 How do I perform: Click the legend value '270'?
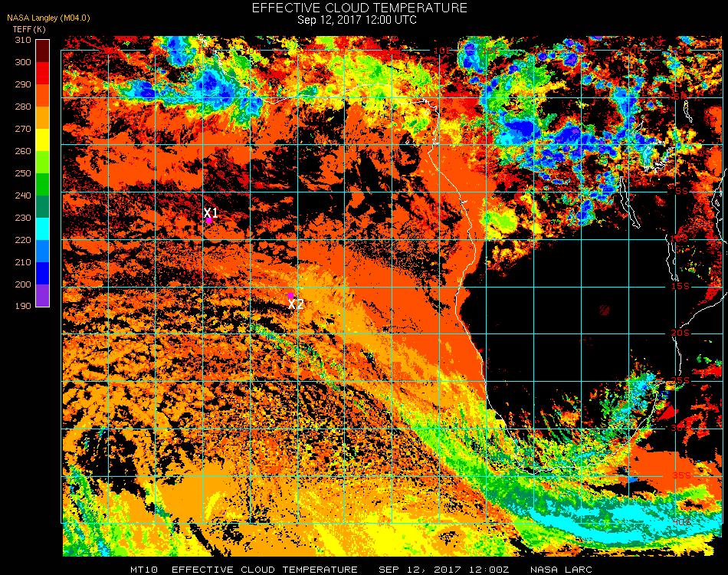tap(23, 129)
